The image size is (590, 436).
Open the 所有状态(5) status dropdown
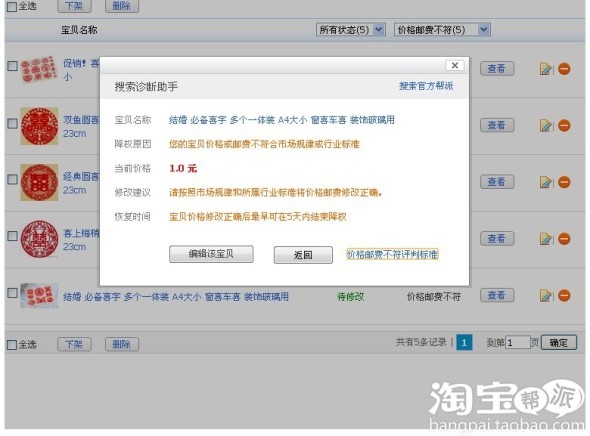(351, 30)
